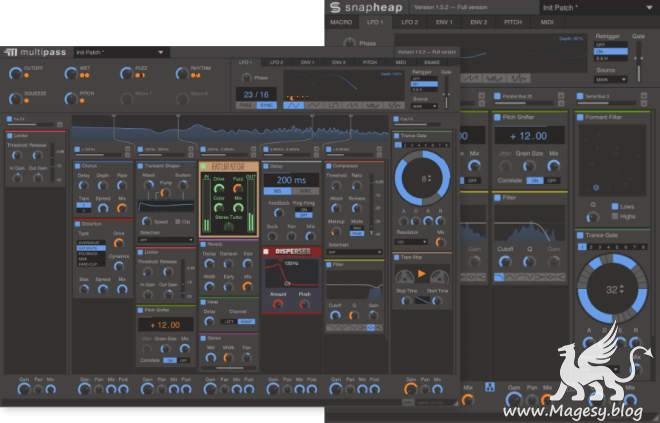Switch to the Snapheap MIDI tab
660x423 pixels.
[547, 22]
